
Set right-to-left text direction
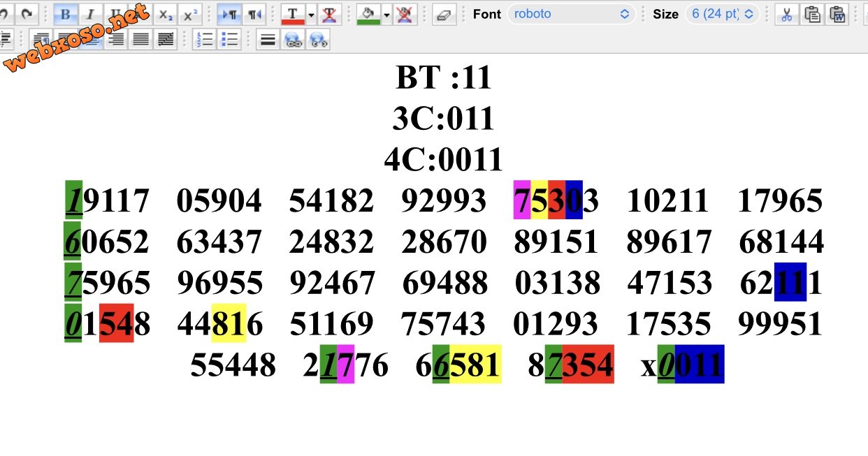pyautogui.click(x=253, y=14)
